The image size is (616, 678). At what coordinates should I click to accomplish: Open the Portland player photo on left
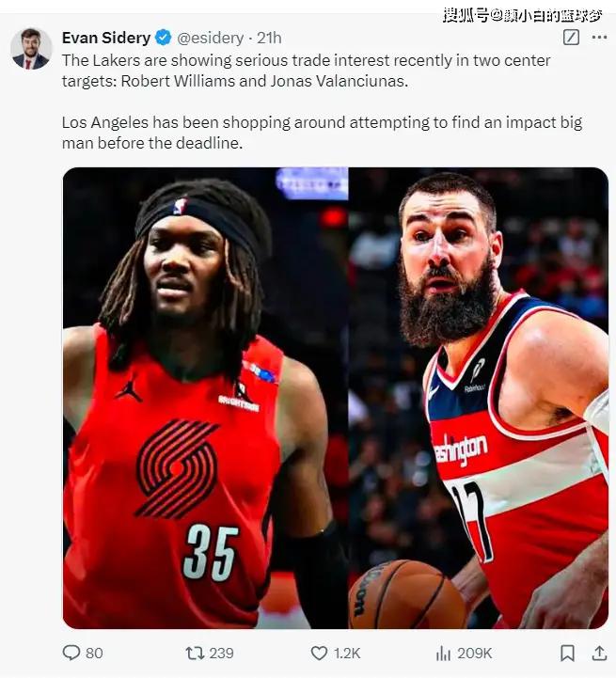205,398
